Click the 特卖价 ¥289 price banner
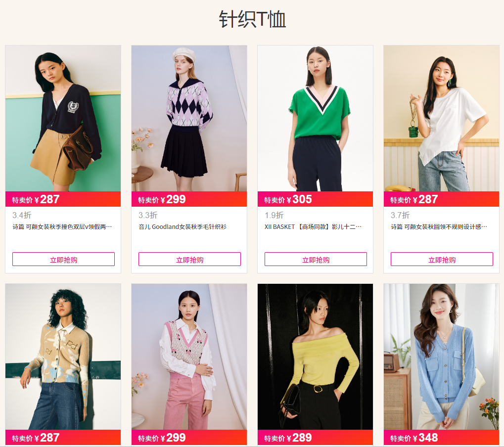504x447 pixels. tap(316, 438)
